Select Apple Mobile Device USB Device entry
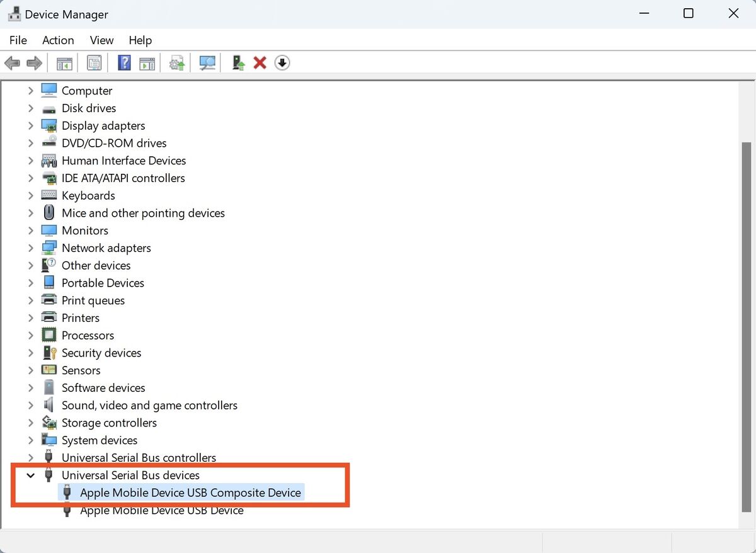This screenshot has height=553, width=756. 161,510
